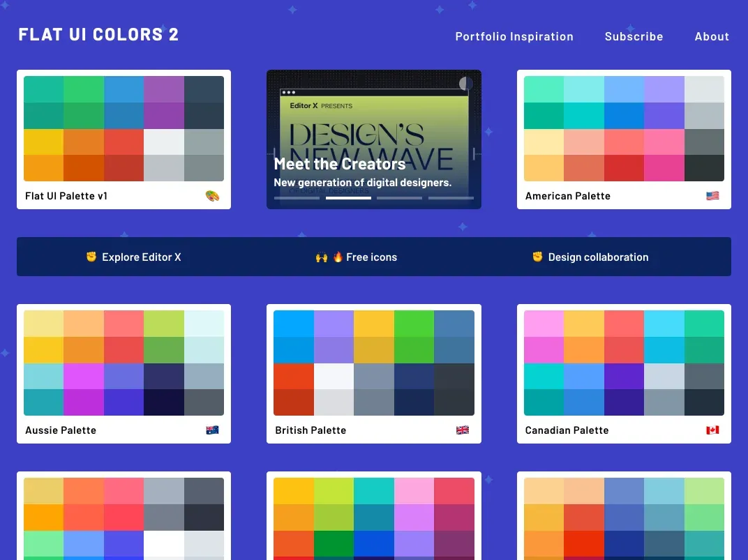Open the Canadian Palette color grid
Viewport: 748px width, 560px height.
[x=624, y=363]
